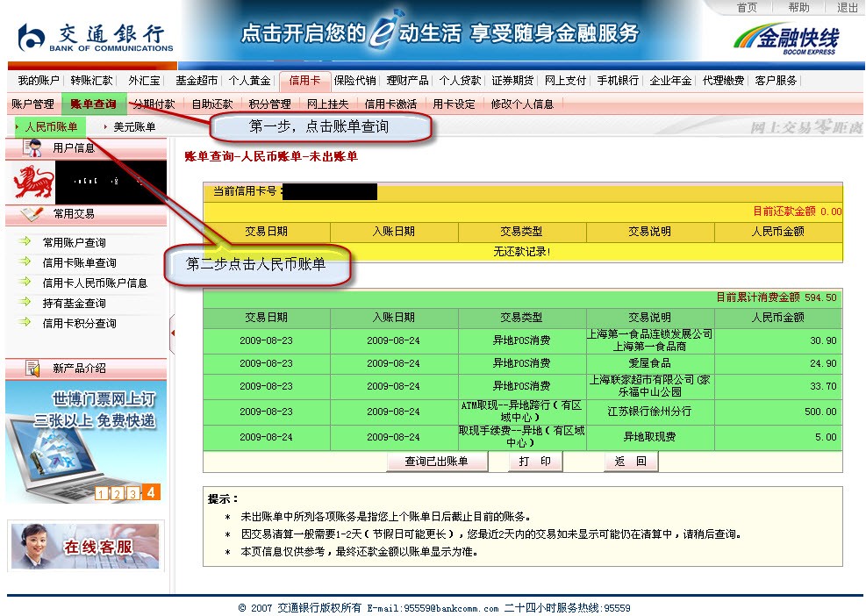866x616 pixels.
Task: Select banner slide number 2
Action: (x=117, y=493)
